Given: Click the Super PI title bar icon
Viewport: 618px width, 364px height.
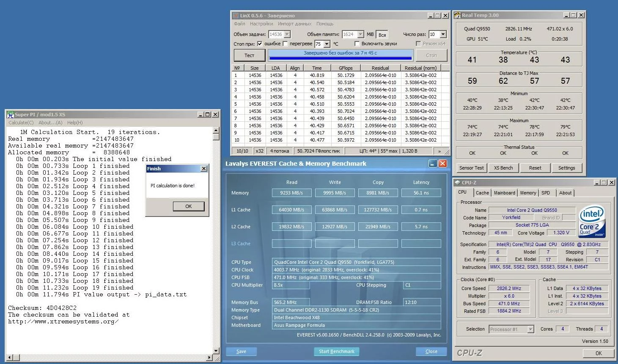Looking at the screenshot, I should (10, 115).
